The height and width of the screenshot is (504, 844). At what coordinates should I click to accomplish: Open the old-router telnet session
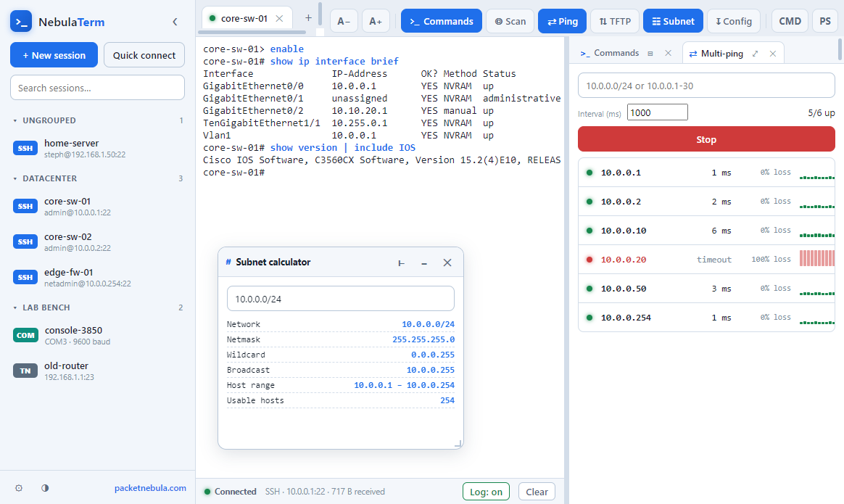coord(97,371)
